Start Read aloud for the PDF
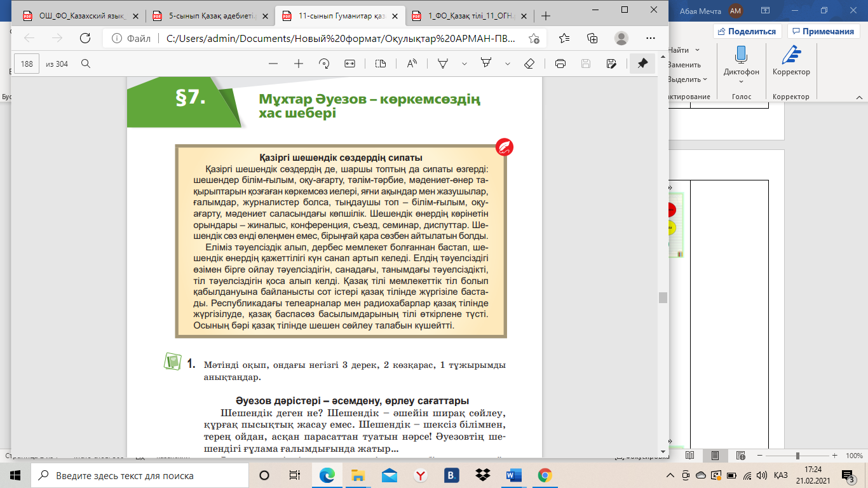868x488 pixels. click(412, 64)
